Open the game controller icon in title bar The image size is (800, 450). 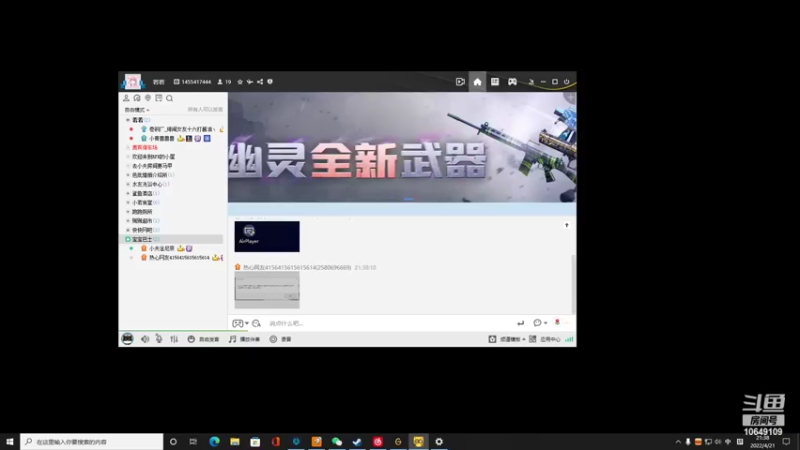(x=512, y=82)
